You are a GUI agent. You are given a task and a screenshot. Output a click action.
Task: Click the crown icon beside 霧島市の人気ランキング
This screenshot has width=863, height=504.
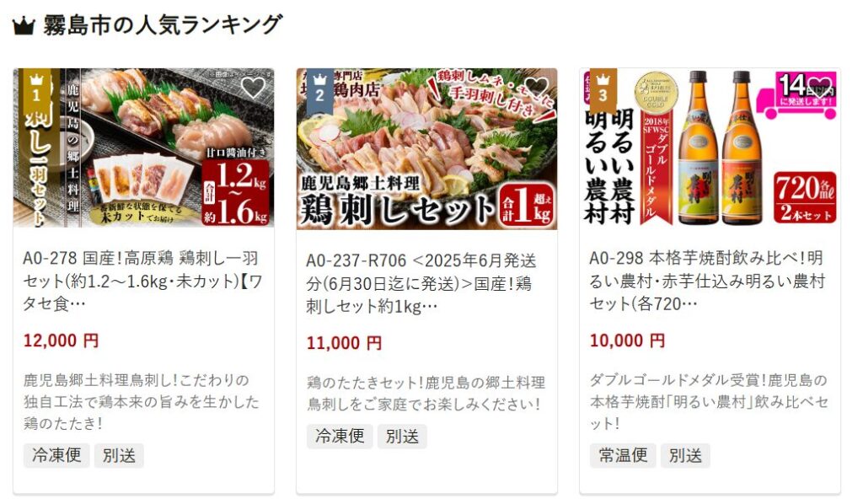click(x=24, y=26)
